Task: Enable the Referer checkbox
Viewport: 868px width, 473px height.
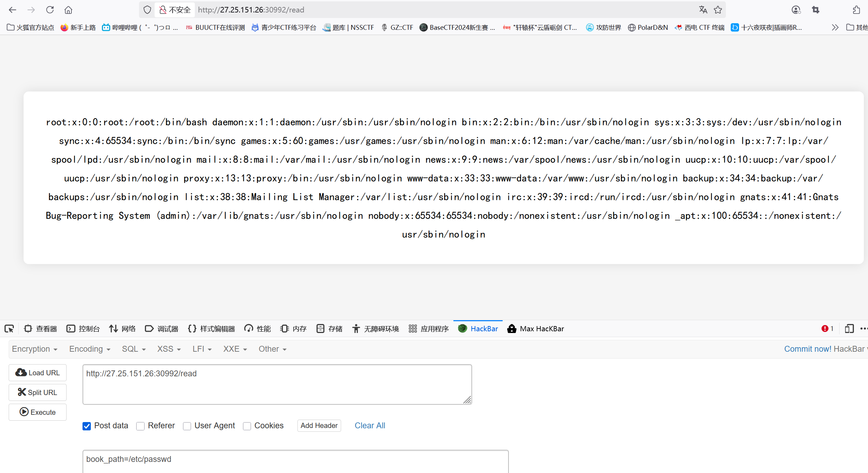Action: point(140,426)
